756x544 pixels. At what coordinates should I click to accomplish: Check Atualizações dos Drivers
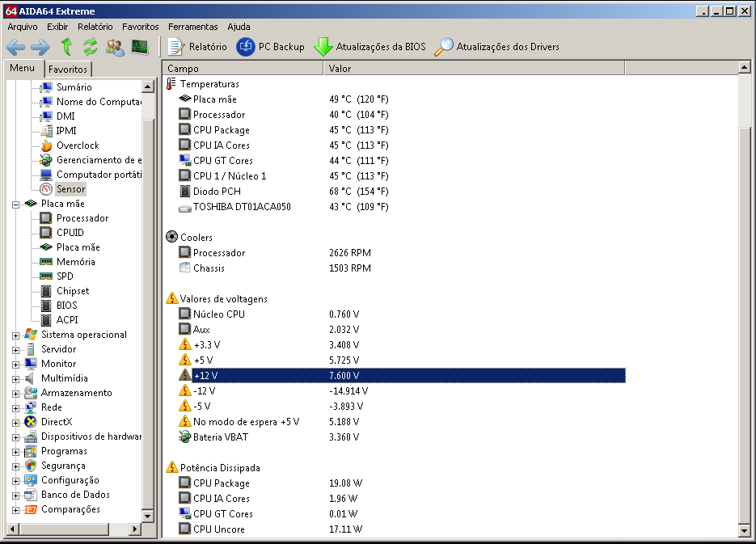point(497,47)
